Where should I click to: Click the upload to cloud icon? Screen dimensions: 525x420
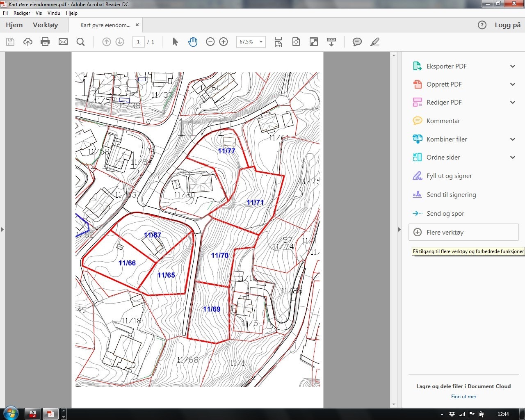pos(28,42)
